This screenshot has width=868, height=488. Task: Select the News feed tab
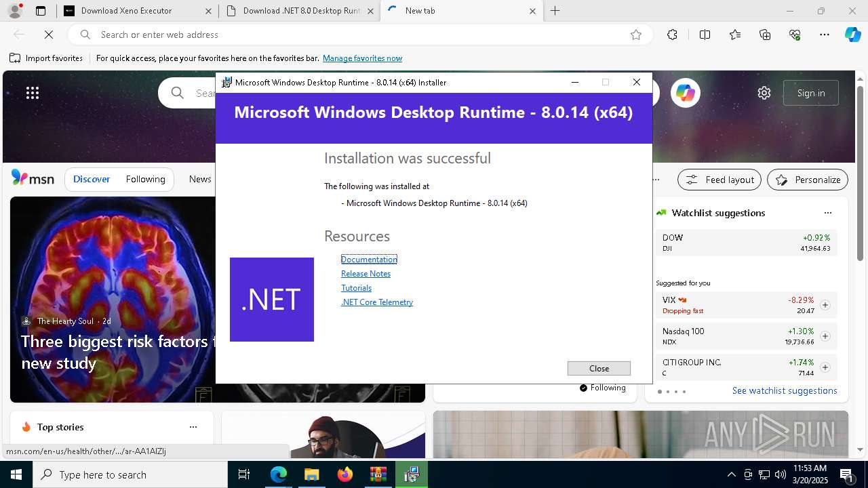click(x=200, y=179)
